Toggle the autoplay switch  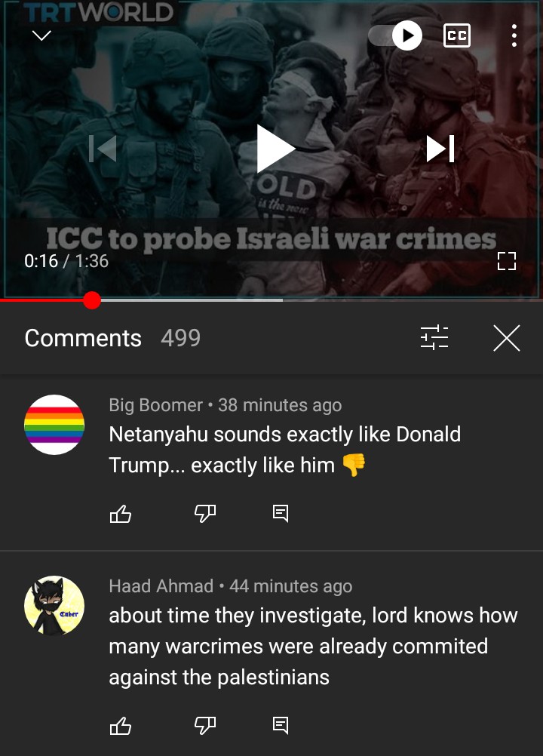(x=395, y=35)
